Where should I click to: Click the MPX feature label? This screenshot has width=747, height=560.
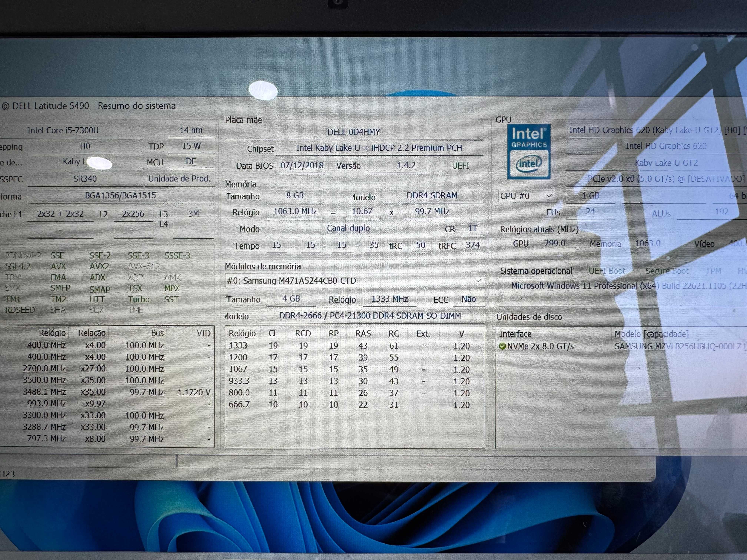172,288
